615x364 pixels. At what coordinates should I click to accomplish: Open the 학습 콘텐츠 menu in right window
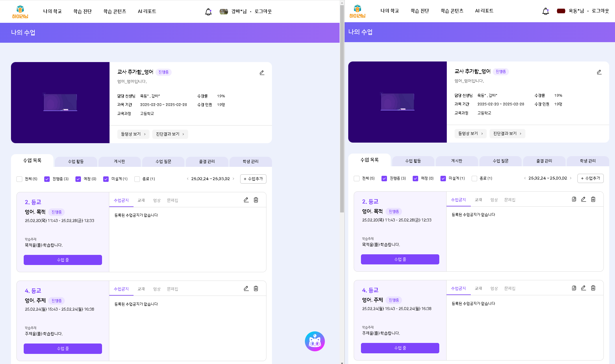pos(452,11)
